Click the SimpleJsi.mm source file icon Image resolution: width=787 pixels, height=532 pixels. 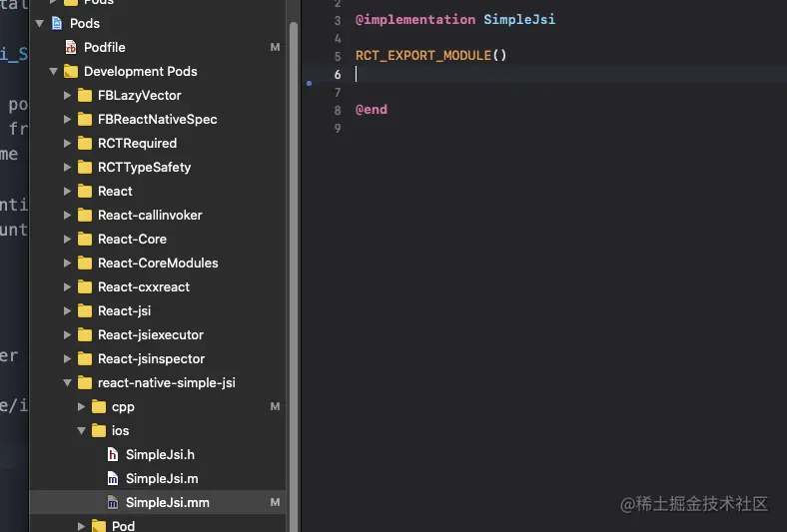(113, 502)
